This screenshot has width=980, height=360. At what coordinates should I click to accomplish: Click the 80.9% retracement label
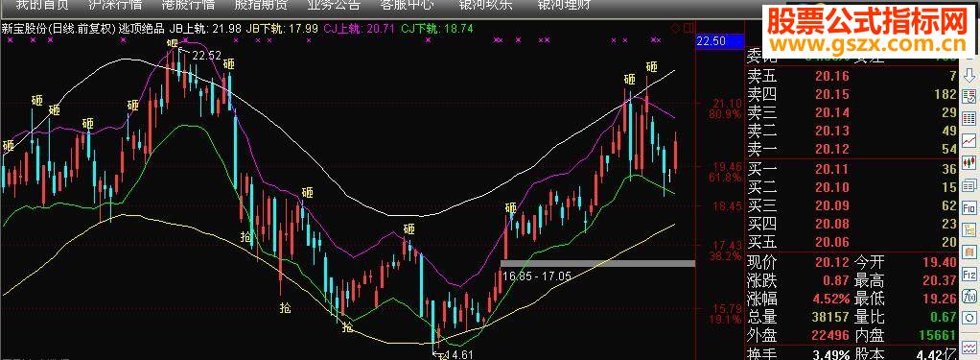click(x=725, y=114)
